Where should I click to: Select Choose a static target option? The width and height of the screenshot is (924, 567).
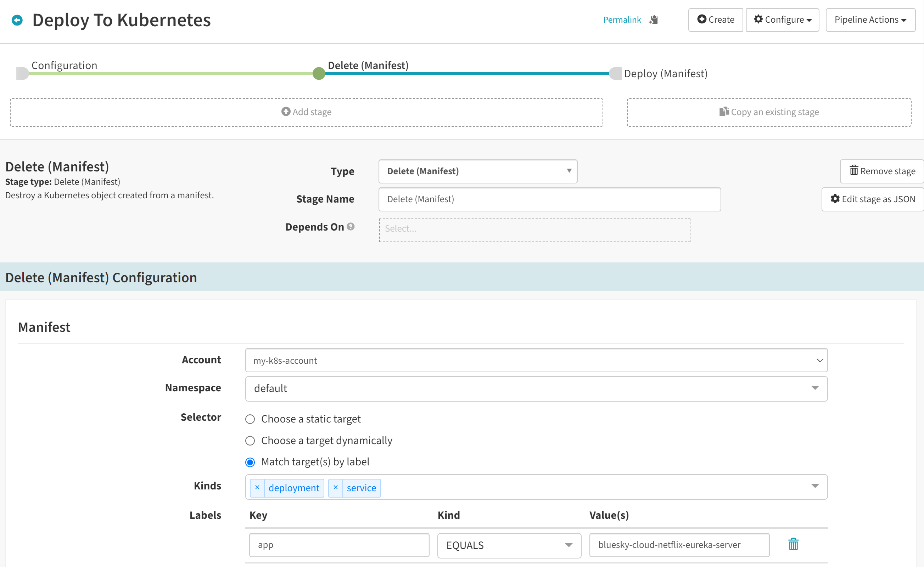pos(250,419)
